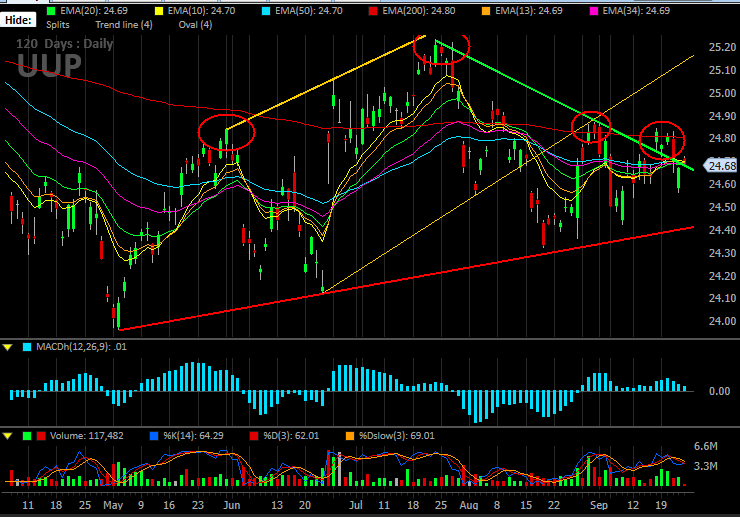
Task: Click EMA(34): 24.69 label
Action: (x=636, y=11)
